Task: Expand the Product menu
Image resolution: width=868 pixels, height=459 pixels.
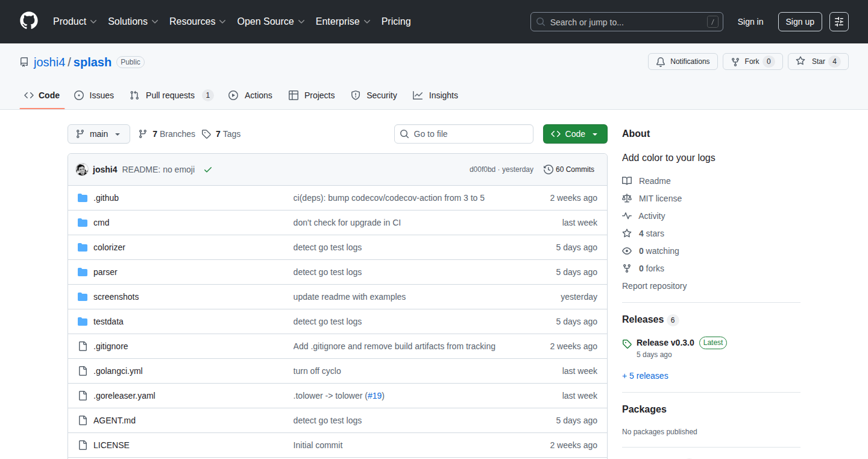Action: click(75, 21)
